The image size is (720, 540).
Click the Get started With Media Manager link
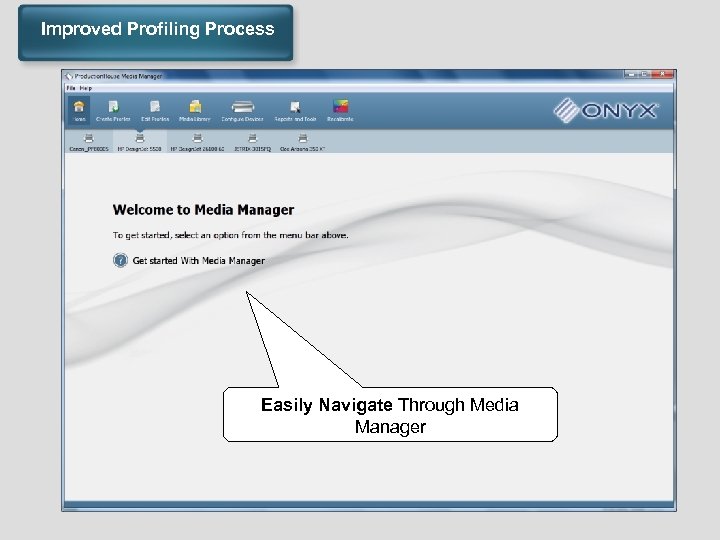tap(198, 261)
